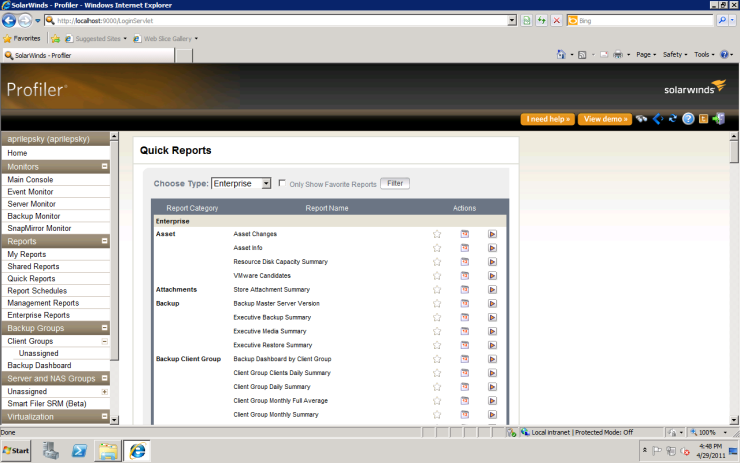740x463 pixels.
Task: Click the blue back arrow in Profiler toolbar
Action: tap(657, 119)
